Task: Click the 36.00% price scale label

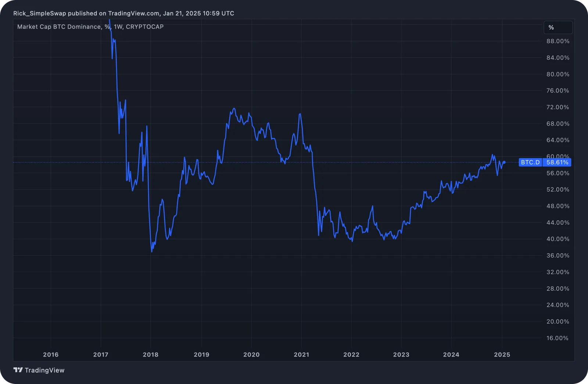Action: click(x=558, y=256)
